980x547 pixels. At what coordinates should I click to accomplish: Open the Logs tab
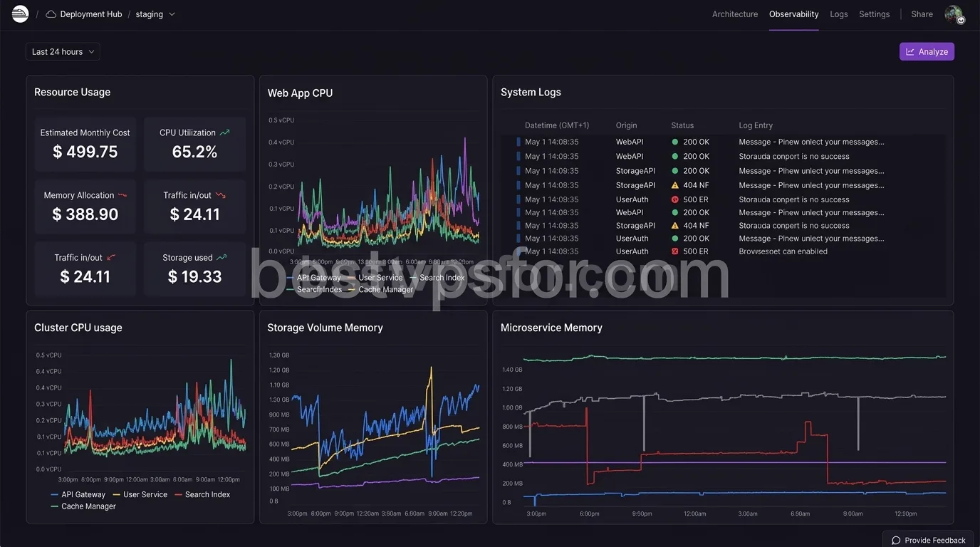pos(838,14)
